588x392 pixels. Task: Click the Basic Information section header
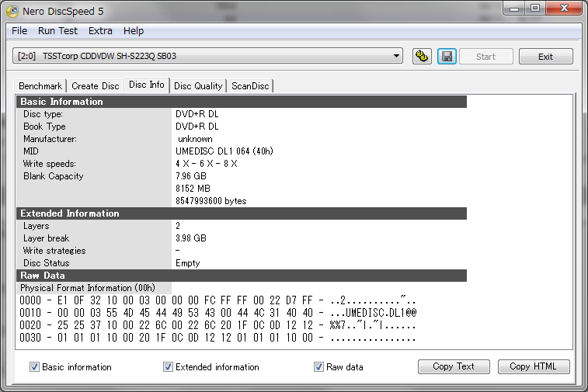[242, 102]
